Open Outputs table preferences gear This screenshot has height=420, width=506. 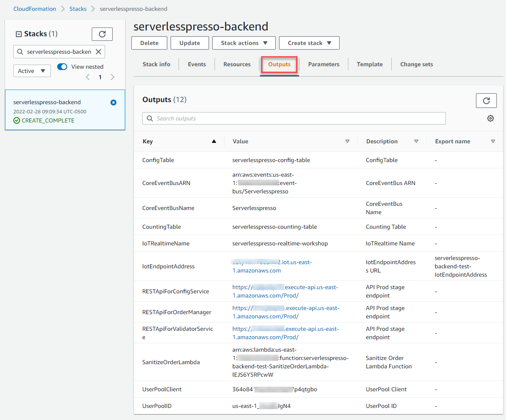(x=491, y=118)
